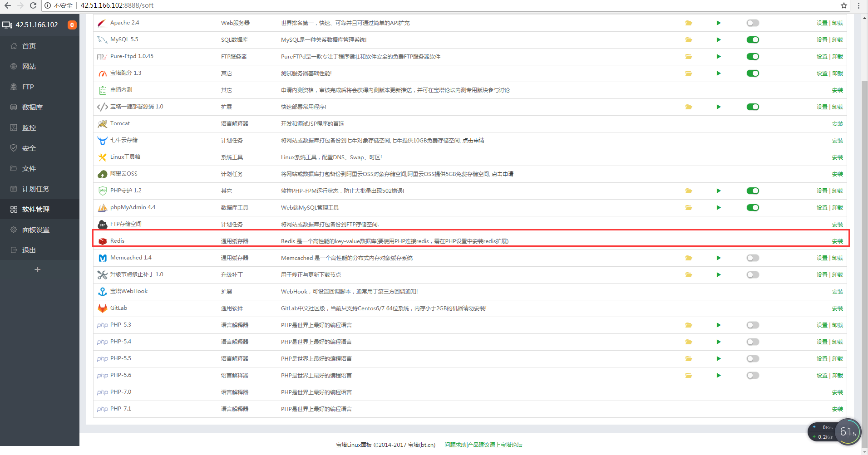Click 点击申请 link in 七牛云存储 row
Image resolution: width=868 pixels, height=455 pixels.
point(473,141)
